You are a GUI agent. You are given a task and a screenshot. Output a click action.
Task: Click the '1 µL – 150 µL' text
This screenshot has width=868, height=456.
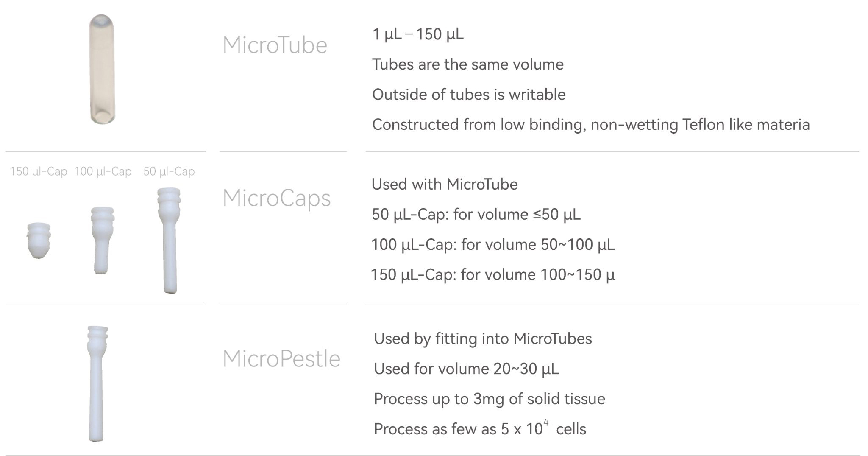coord(418,34)
